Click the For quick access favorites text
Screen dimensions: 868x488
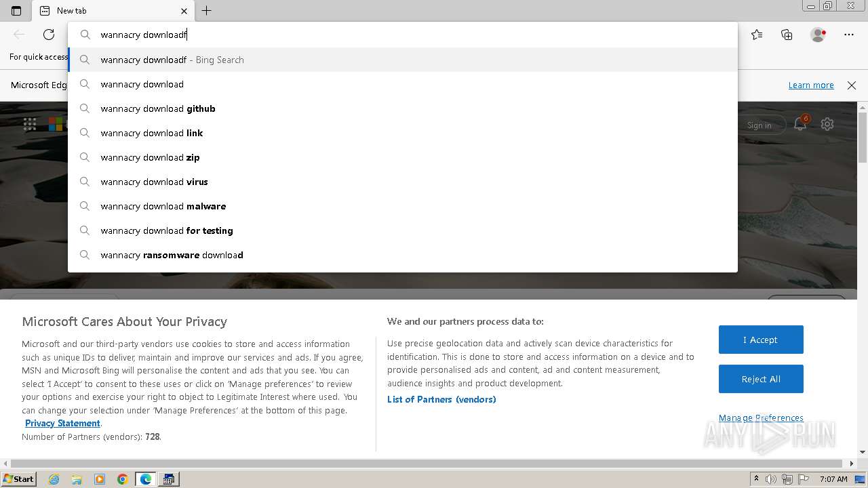pyautogui.click(x=38, y=57)
